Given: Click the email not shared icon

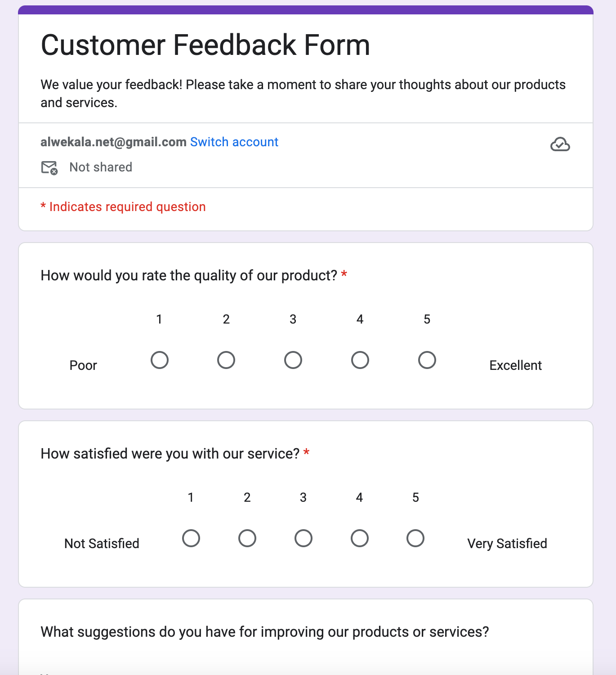Looking at the screenshot, I should [x=49, y=167].
